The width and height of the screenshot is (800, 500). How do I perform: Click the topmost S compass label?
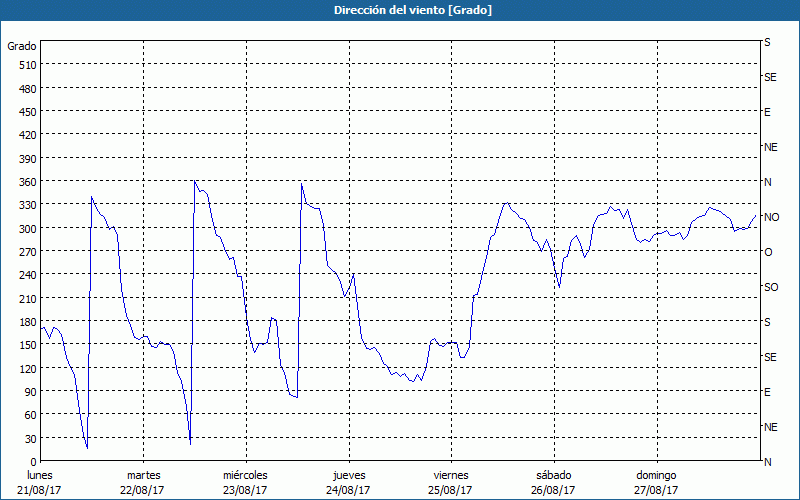[x=768, y=43]
